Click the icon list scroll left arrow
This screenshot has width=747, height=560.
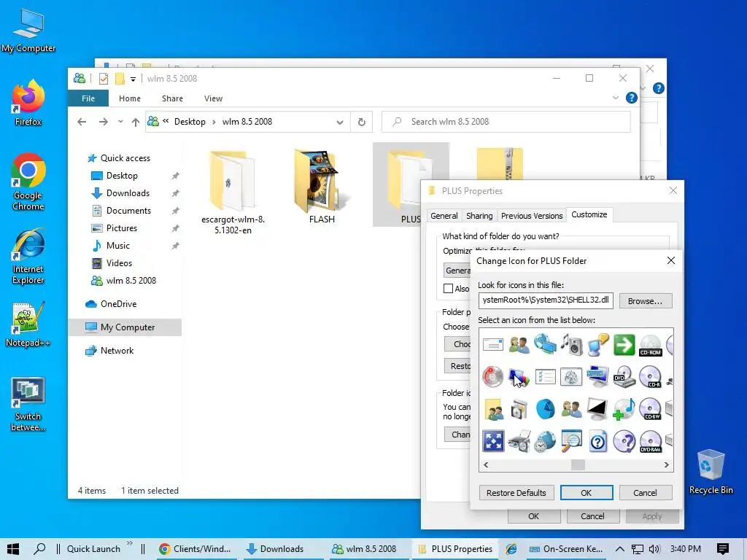(486, 464)
